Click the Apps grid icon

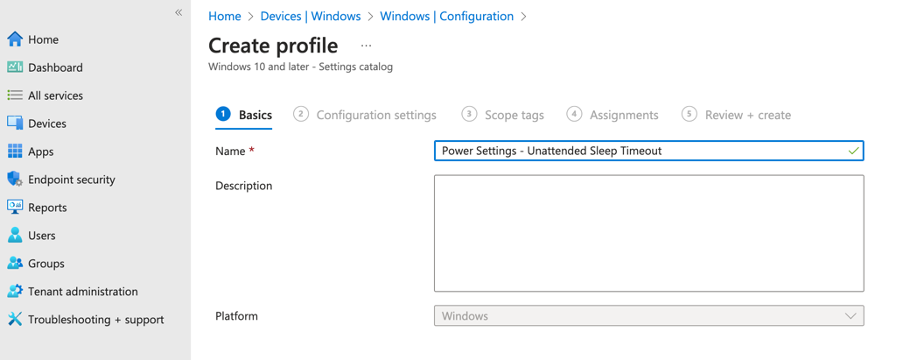pos(15,151)
